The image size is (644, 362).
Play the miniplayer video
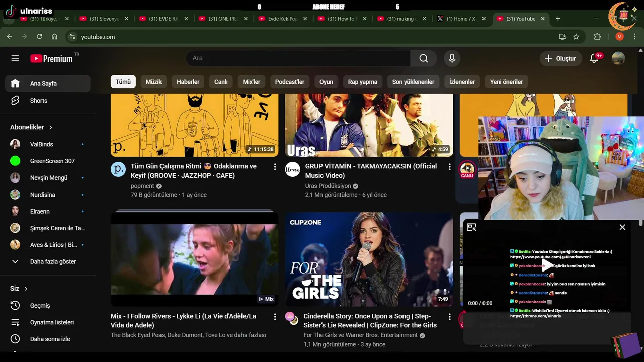click(547, 266)
